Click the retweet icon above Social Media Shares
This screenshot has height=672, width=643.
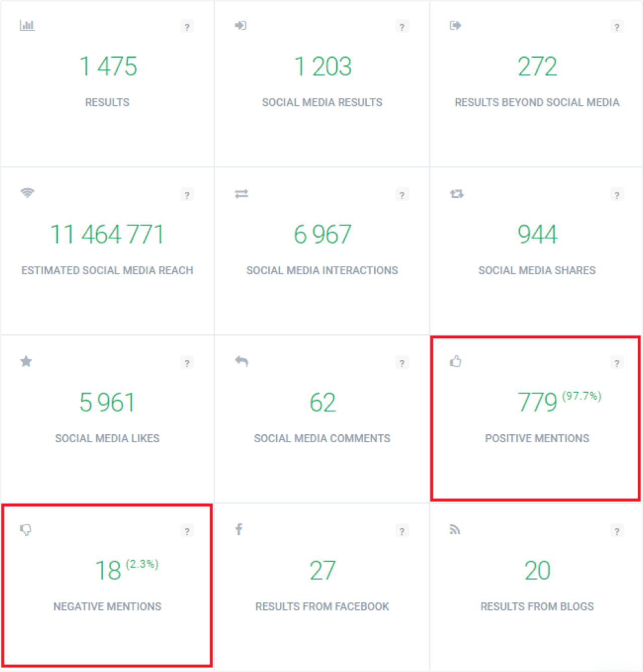(457, 194)
